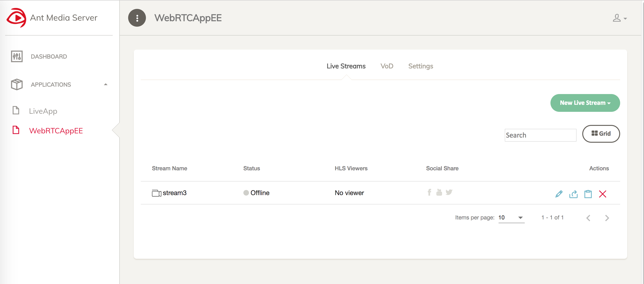Viewport: 644px width, 284px height.
Task: Click the HLS Viewers column header
Action: (351, 168)
